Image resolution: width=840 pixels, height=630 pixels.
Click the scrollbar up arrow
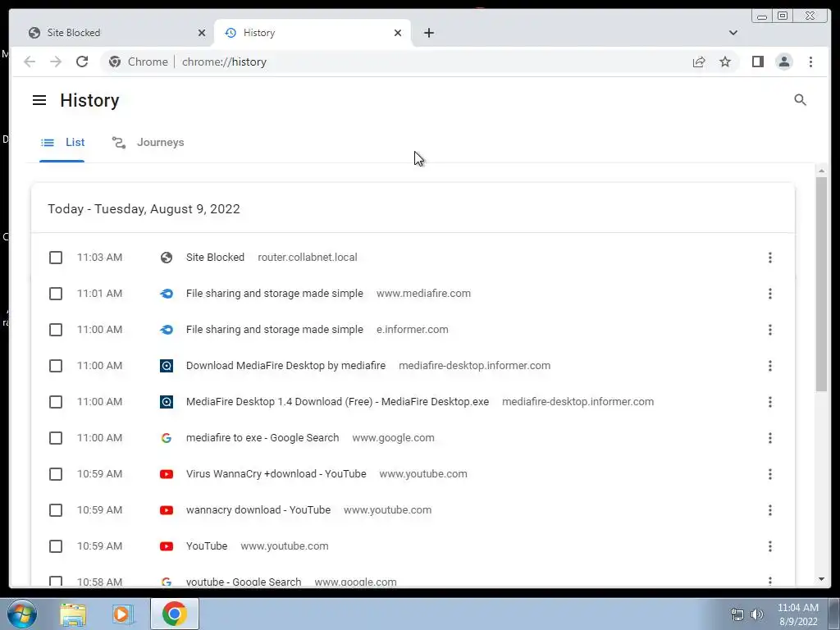(x=821, y=171)
